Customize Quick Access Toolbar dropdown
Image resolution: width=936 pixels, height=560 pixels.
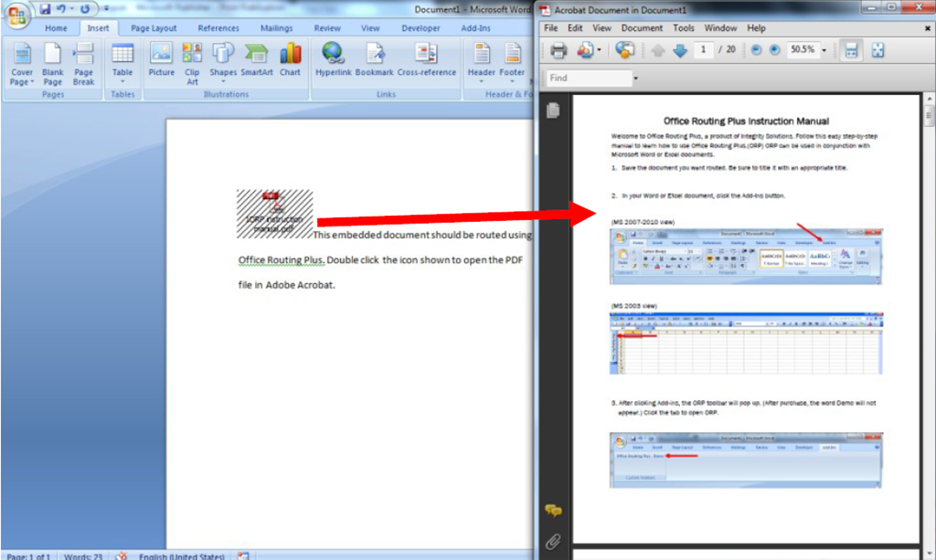coord(106,9)
